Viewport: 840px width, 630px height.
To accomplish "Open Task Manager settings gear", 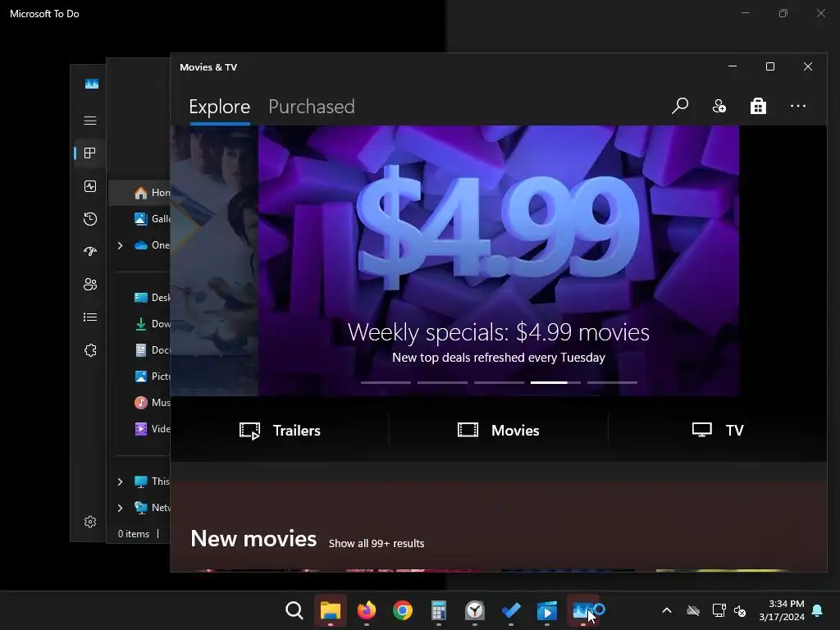I will pyautogui.click(x=90, y=521).
